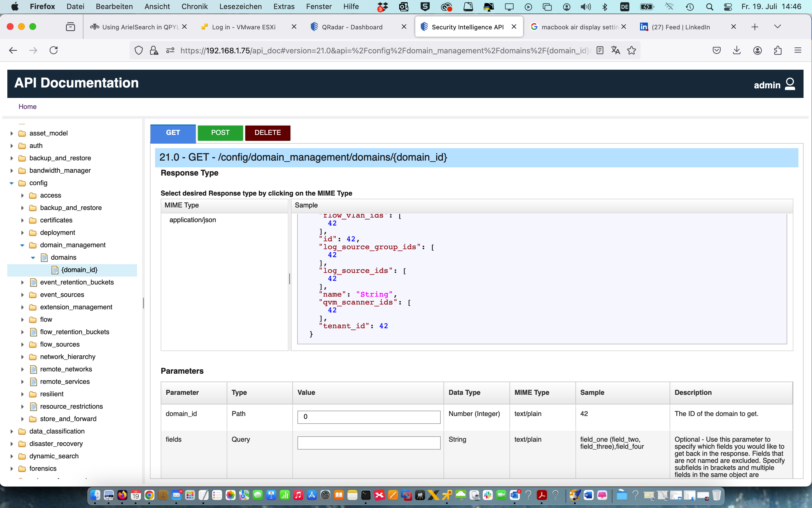Open the site permissions icon in address bar
The width and height of the screenshot is (812, 508).
coord(170,51)
